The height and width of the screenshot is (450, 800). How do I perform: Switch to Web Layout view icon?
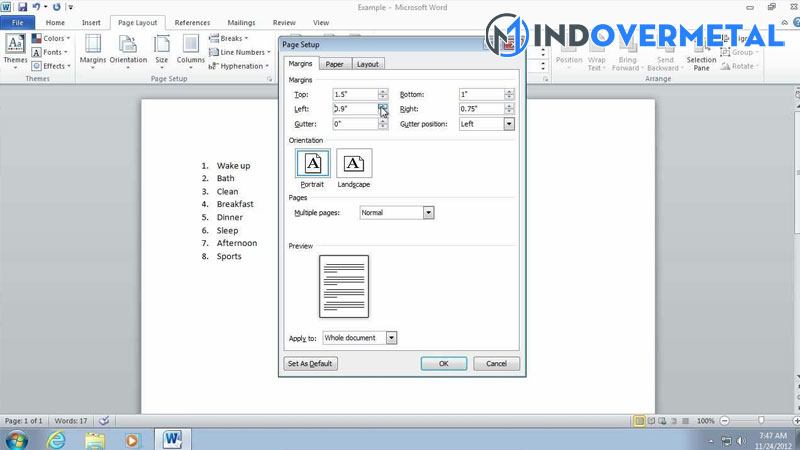[662, 421]
